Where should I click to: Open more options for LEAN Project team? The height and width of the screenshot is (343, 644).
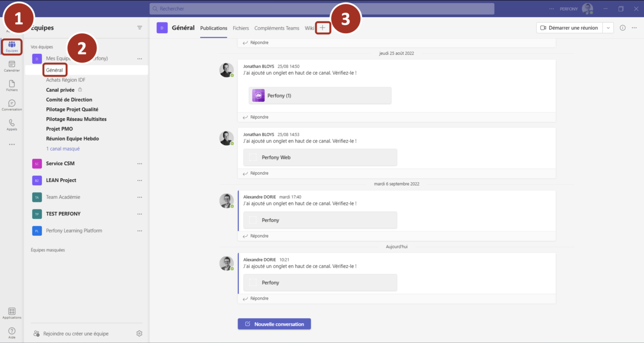coord(139,180)
